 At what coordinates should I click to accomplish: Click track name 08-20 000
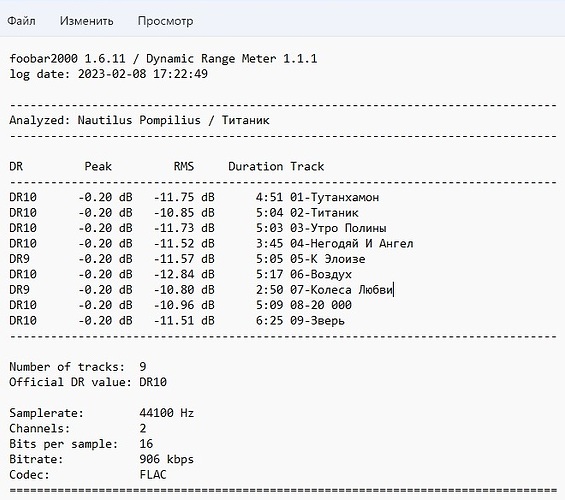(321, 305)
